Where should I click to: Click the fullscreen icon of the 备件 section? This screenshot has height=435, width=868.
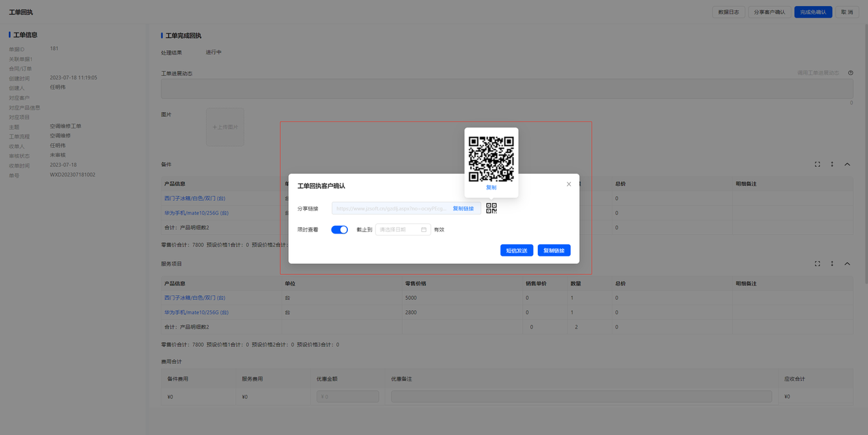tap(817, 164)
